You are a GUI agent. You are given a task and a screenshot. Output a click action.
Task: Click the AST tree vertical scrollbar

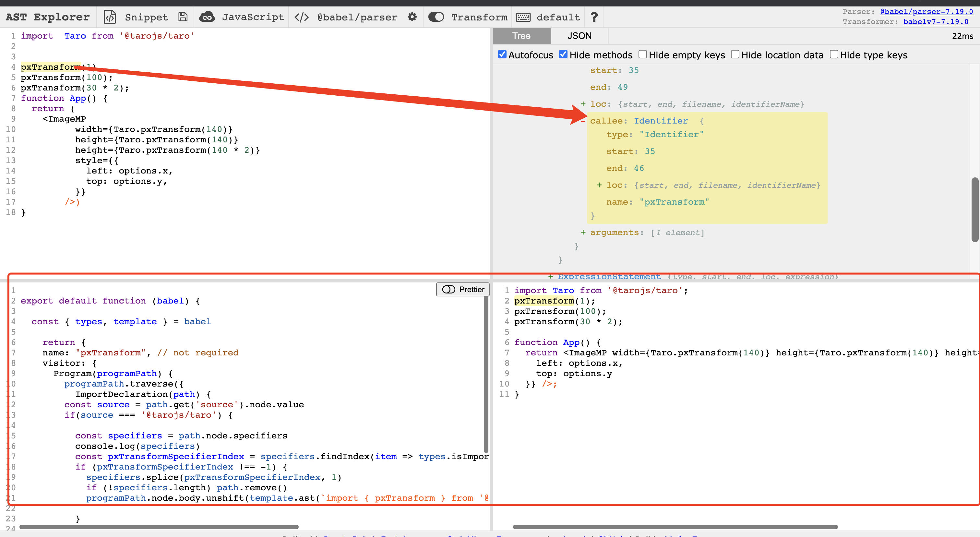pyautogui.click(x=975, y=209)
